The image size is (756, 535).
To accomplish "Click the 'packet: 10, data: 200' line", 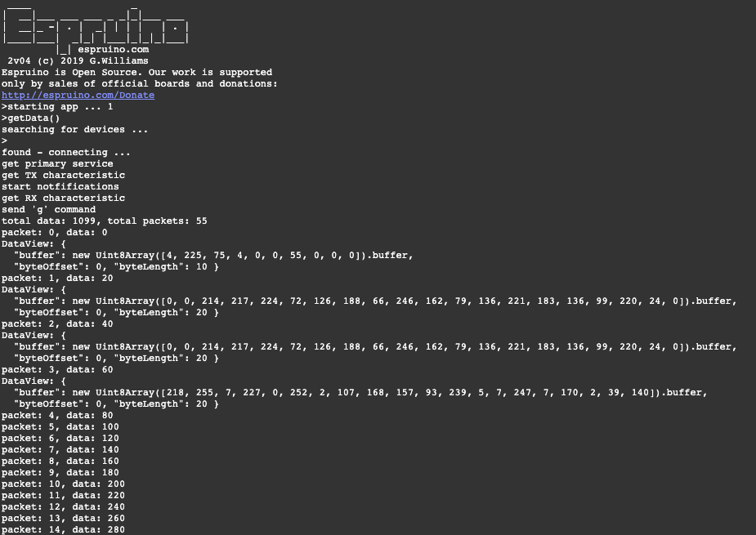I will [63, 484].
